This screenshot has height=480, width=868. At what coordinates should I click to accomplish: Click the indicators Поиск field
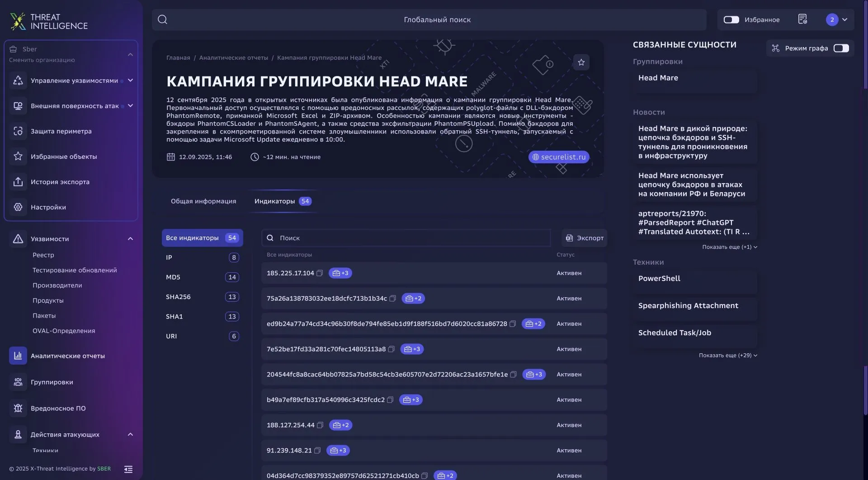tap(406, 238)
